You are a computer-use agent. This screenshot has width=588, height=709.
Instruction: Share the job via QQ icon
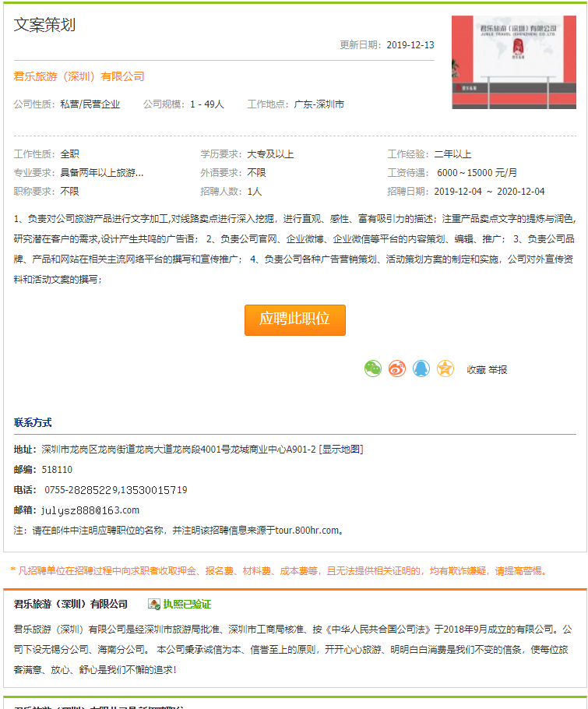pyautogui.click(x=421, y=369)
